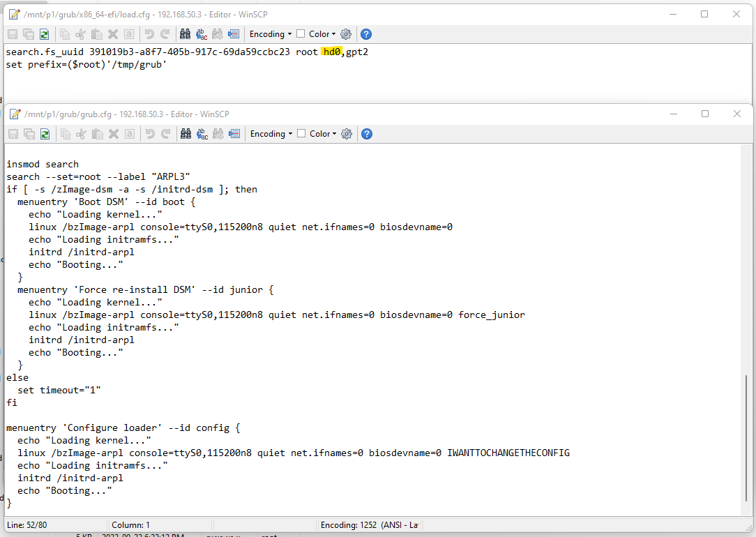Open the Encoding dropdown in the grub.cfg editor
The width and height of the screenshot is (756, 537).
click(270, 133)
